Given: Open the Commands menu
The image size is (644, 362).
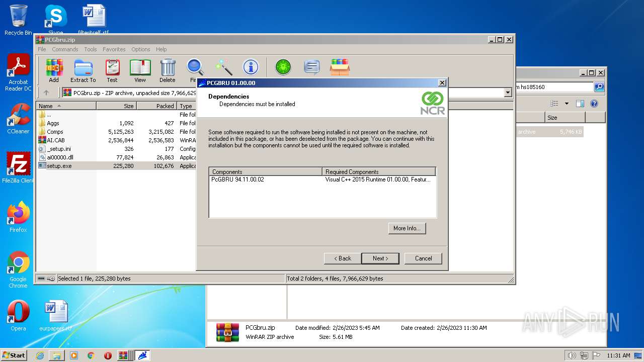Looking at the screenshot, I should point(65,49).
